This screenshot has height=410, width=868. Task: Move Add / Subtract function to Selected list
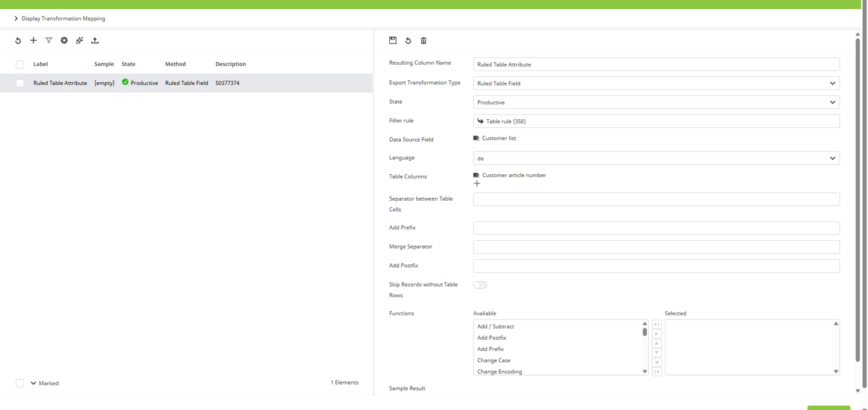tap(656, 333)
